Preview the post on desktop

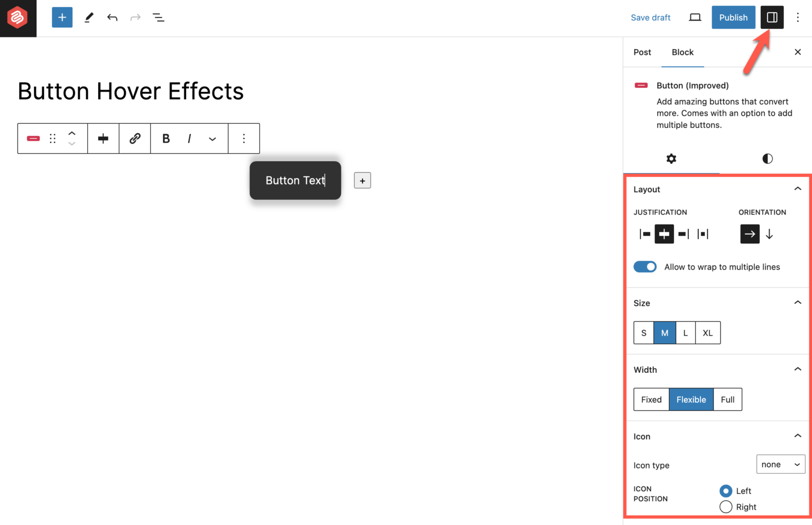coord(695,17)
